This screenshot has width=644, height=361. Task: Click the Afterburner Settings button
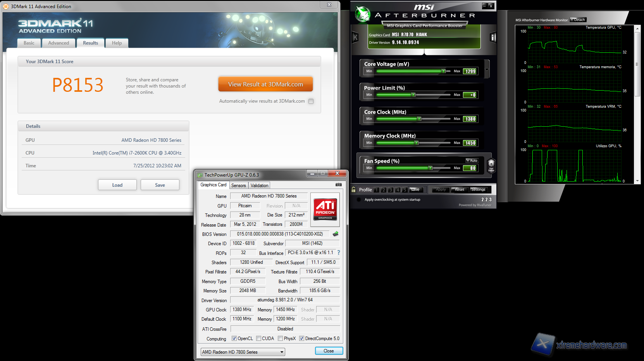click(x=478, y=189)
